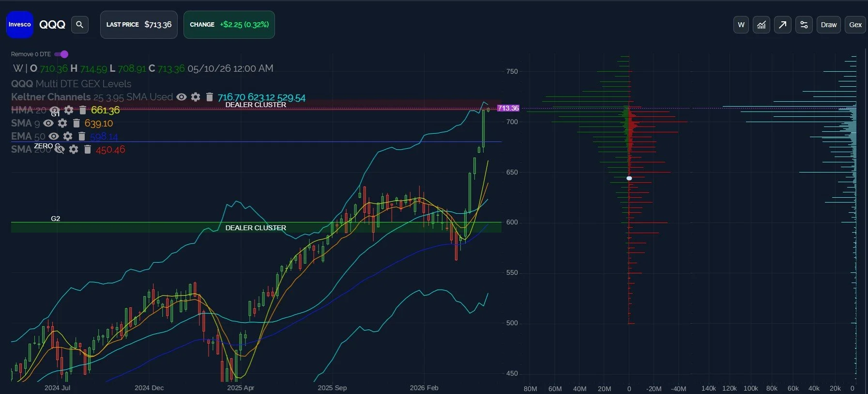
Task: Select the diagonal arrow tool button
Action: (x=783, y=25)
